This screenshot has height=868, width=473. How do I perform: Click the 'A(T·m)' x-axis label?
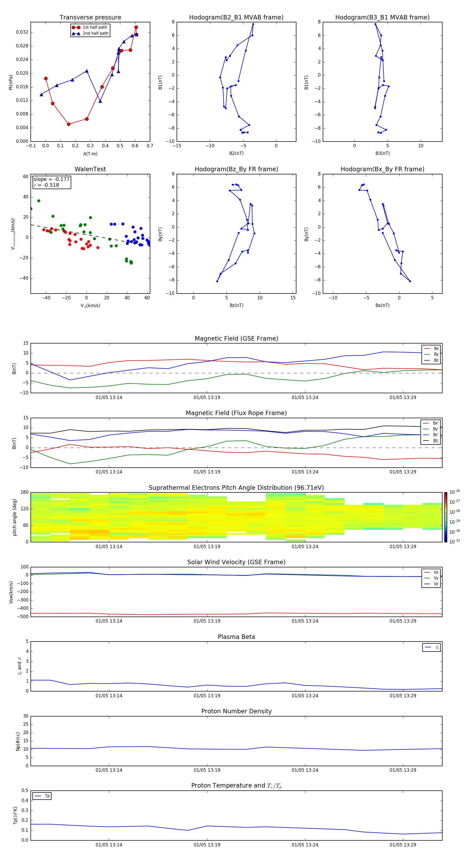[90, 154]
